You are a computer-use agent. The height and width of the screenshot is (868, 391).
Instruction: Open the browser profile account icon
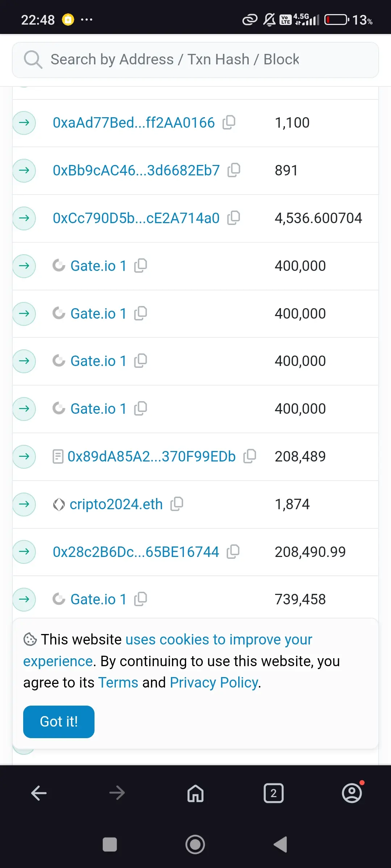click(352, 793)
